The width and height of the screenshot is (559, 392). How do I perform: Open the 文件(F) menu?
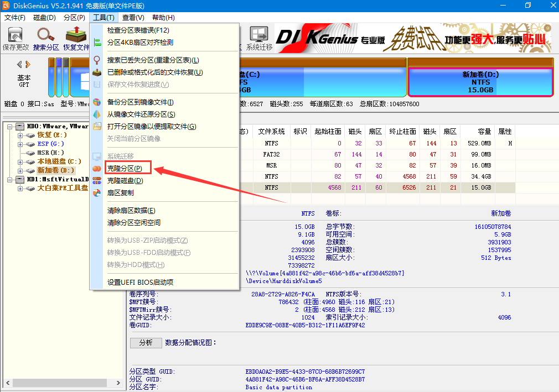click(14, 18)
